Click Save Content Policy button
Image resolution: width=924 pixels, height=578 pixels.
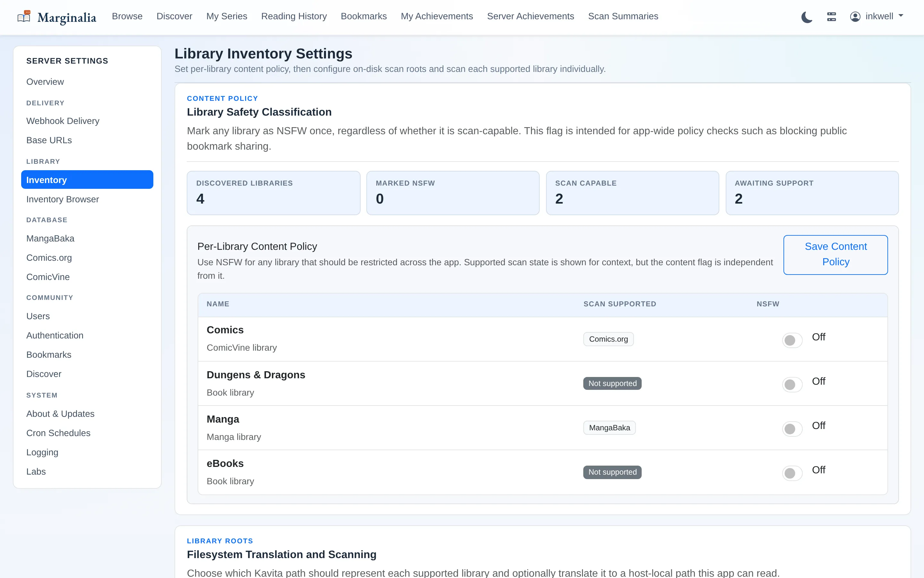(835, 255)
